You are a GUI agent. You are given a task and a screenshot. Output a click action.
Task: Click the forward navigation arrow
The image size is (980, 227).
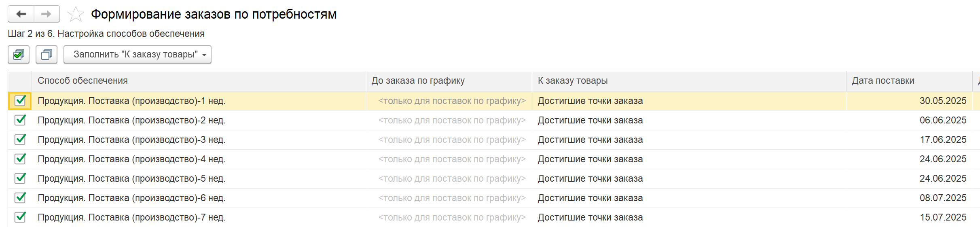[47, 14]
